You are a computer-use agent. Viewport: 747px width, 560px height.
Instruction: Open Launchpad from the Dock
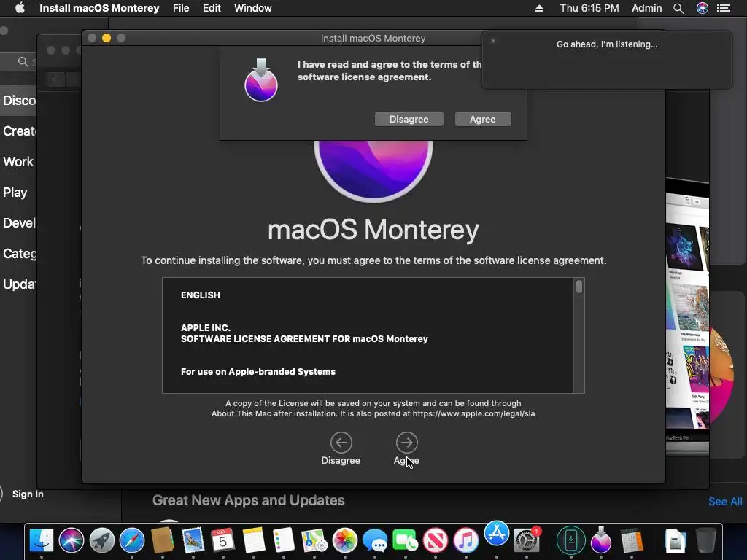pyautogui.click(x=102, y=542)
